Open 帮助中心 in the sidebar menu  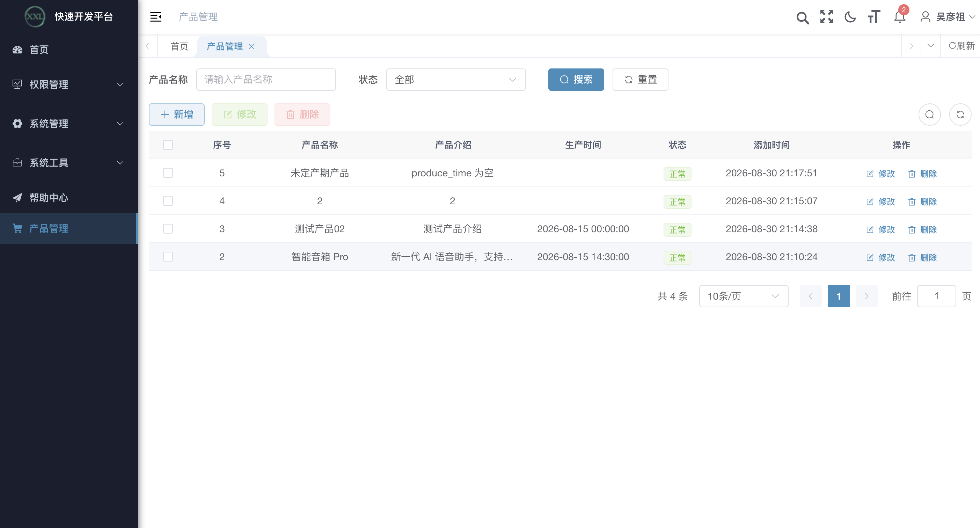[69, 197]
